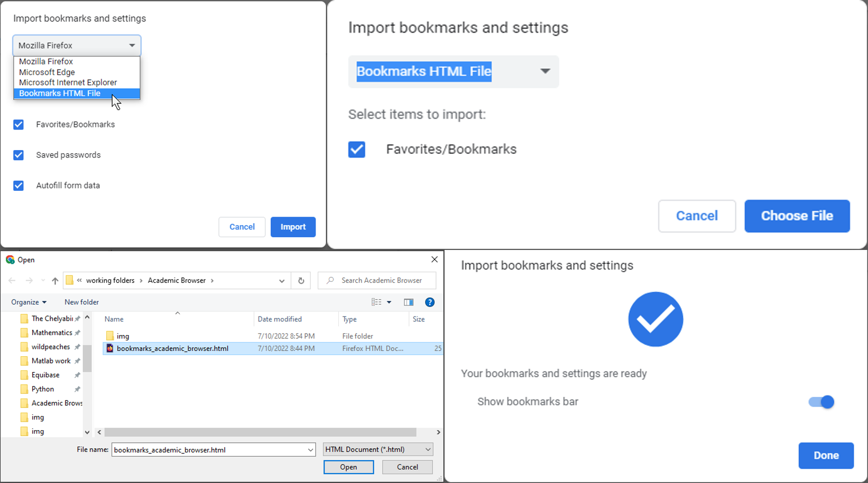
Task: Open Mozilla Firefox browser dropdown
Action: 77,45
